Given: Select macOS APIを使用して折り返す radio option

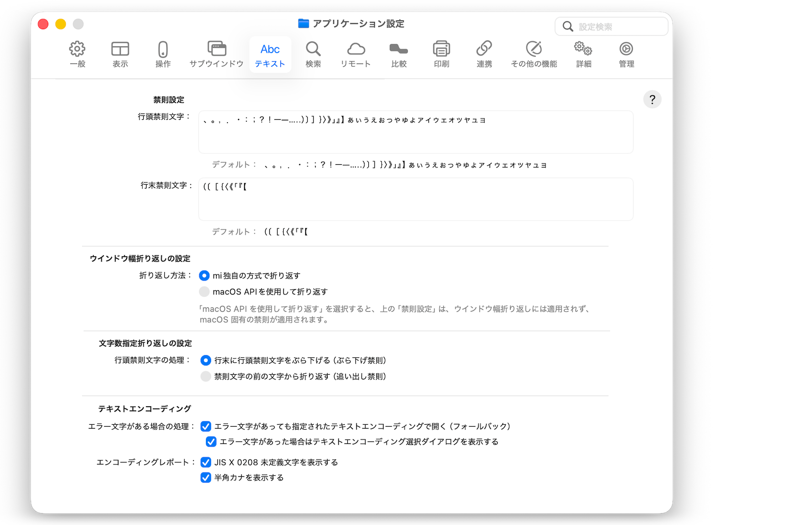Looking at the screenshot, I should (x=204, y=292).
